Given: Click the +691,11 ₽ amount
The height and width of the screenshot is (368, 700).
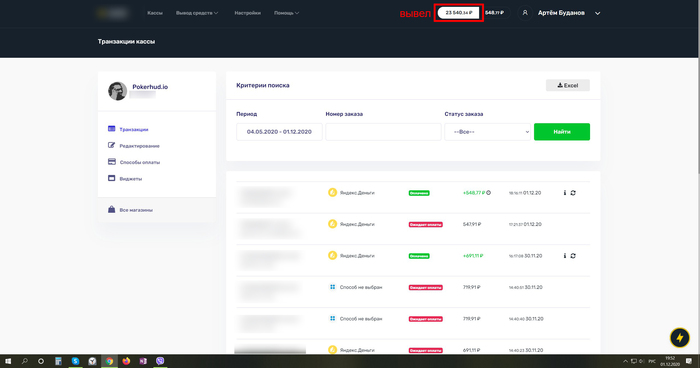Looking at the screenshot, I should tap(473, 256).
